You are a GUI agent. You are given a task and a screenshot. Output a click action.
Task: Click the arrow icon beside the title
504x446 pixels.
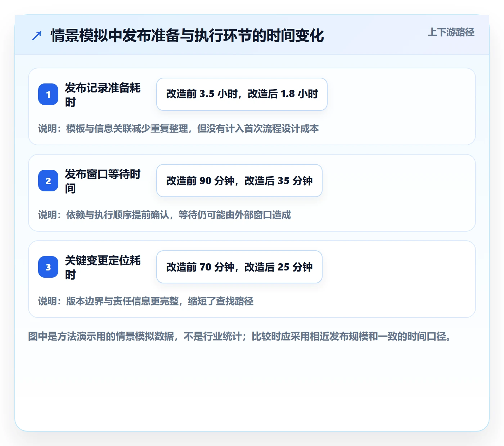point(37,36)
